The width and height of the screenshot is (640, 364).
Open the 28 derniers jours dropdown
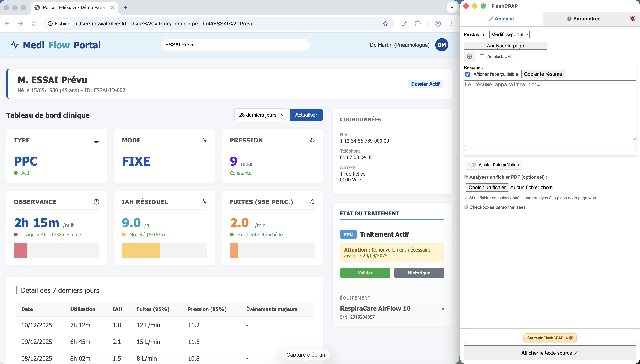tap(260, 115)
